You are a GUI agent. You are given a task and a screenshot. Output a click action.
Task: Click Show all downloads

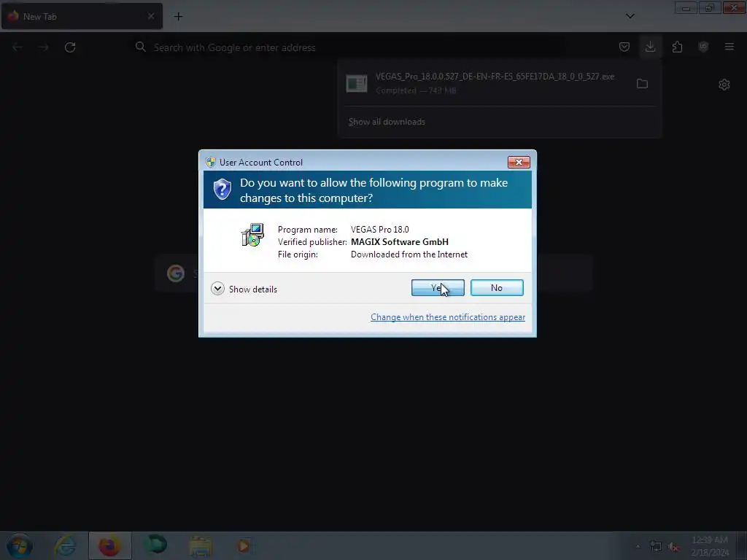coord(387,122)
